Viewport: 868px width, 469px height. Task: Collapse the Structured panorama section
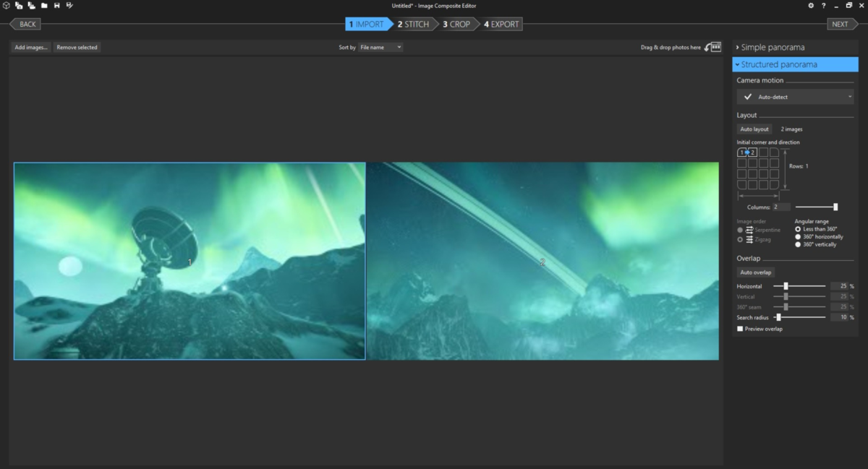coord(796,64)
